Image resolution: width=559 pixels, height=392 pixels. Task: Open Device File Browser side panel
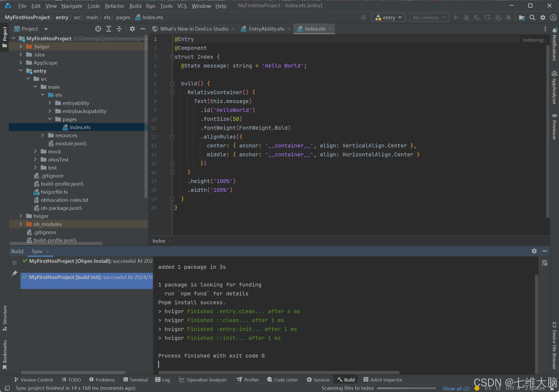[554, 346]
